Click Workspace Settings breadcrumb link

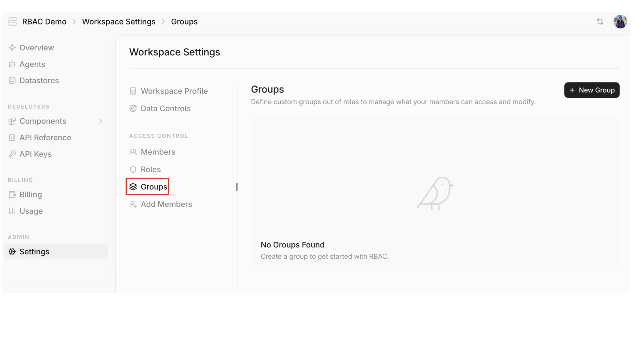pyautogui.click(x=118, y=22)
